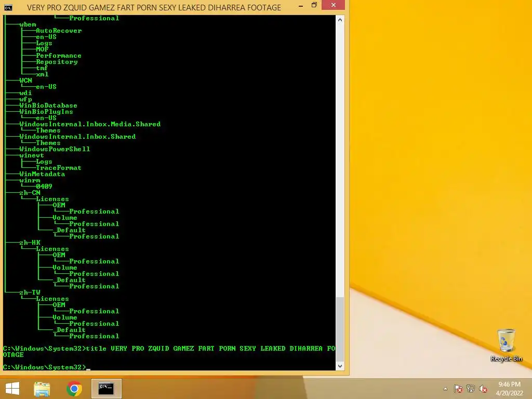
Task: Click the wbem folder line
Action: pos(28,24)
